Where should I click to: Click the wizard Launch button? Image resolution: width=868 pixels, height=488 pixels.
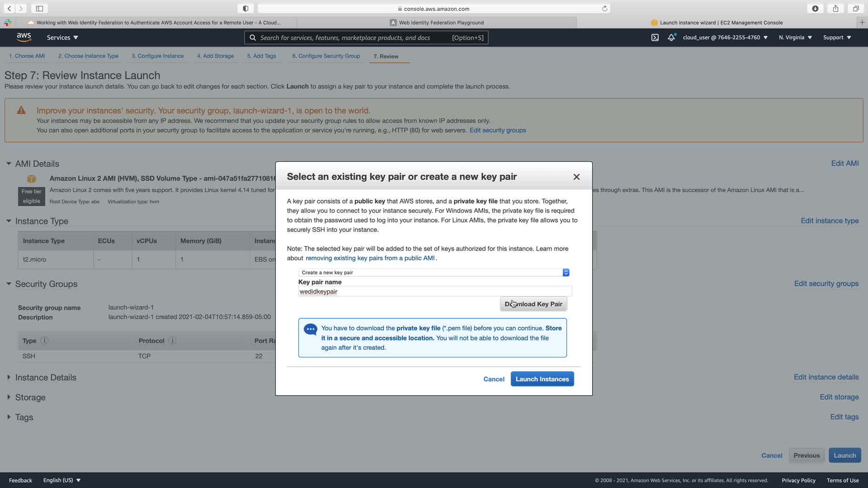[x=845, y=455]
